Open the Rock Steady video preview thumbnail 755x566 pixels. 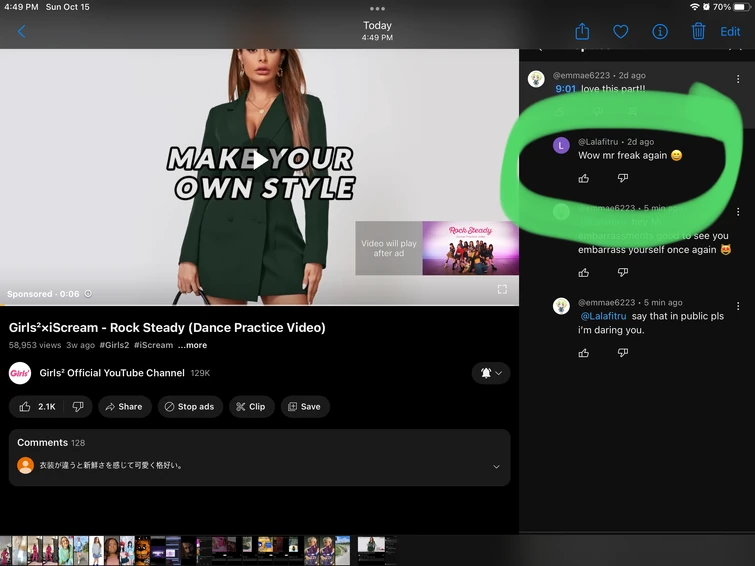(470, 248)
